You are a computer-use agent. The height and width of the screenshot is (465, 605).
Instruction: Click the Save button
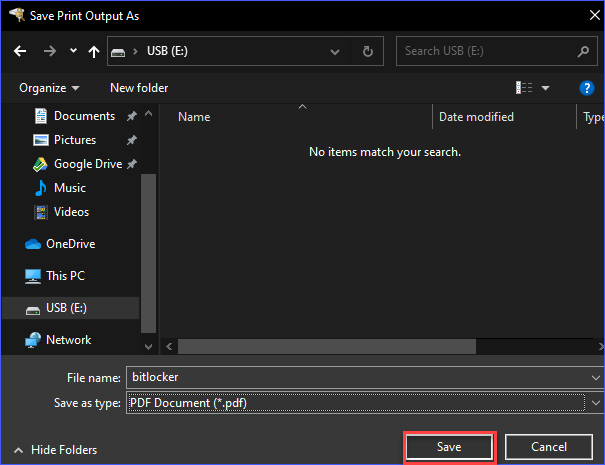pos(449,447)
